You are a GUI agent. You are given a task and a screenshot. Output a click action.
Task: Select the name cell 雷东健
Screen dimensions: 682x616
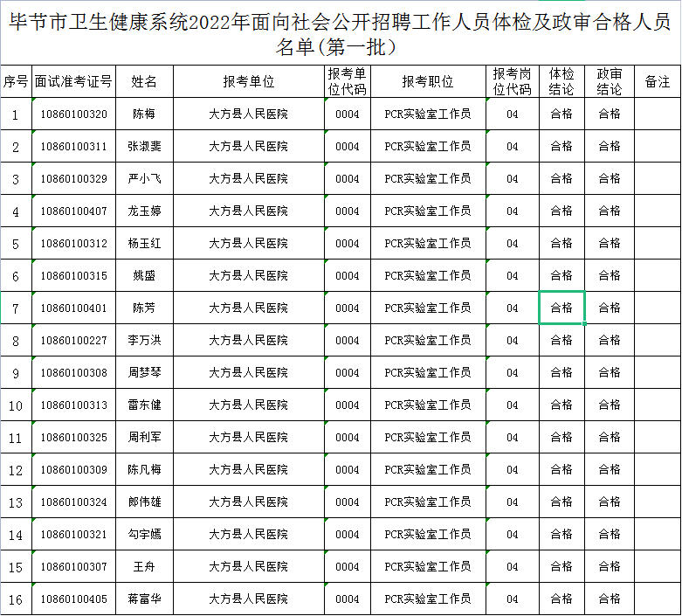tap(144, 405)
